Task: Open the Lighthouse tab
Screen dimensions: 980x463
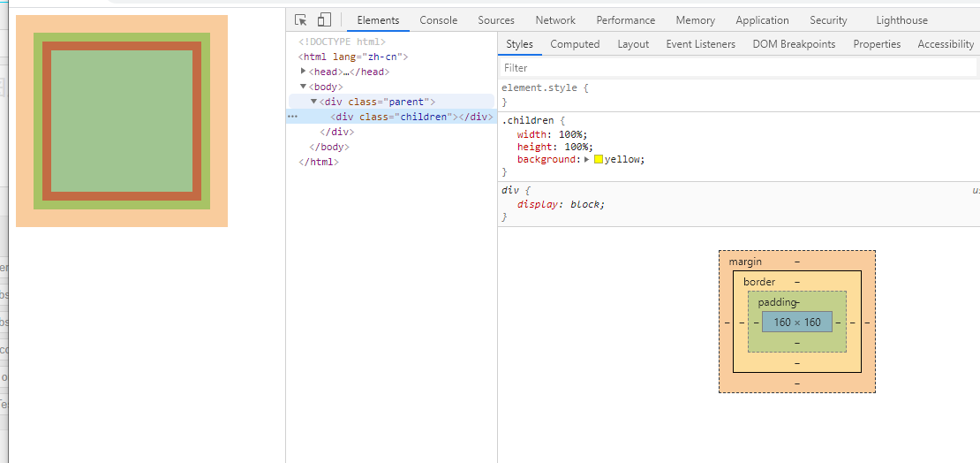Action: click(x=902, y=20)
